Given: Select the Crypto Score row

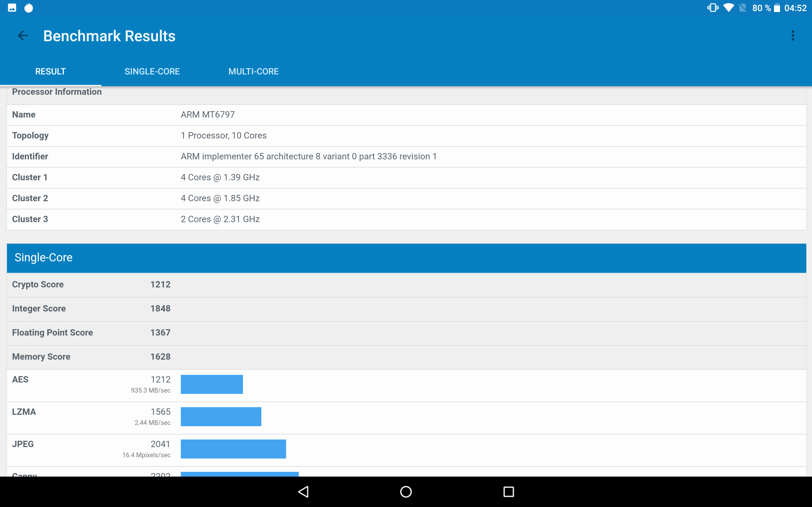Looking at the screenshot, I should [406, 285].
